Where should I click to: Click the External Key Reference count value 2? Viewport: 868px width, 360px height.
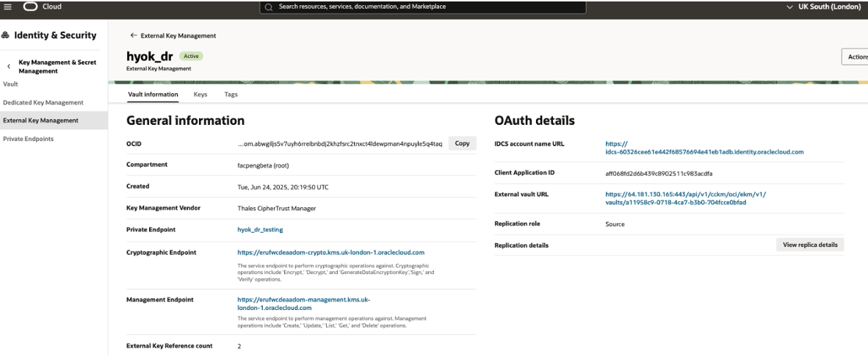click(239, 347)
